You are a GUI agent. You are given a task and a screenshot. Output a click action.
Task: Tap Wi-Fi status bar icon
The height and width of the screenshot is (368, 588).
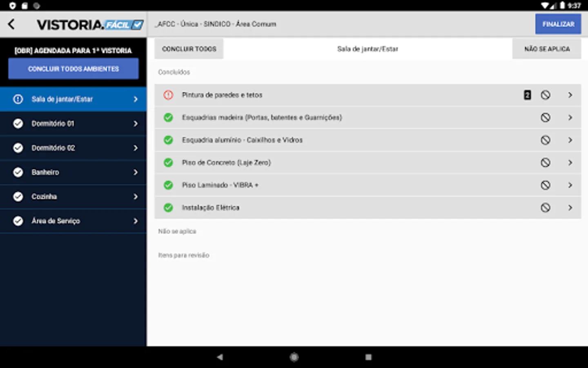coord(545,5)
